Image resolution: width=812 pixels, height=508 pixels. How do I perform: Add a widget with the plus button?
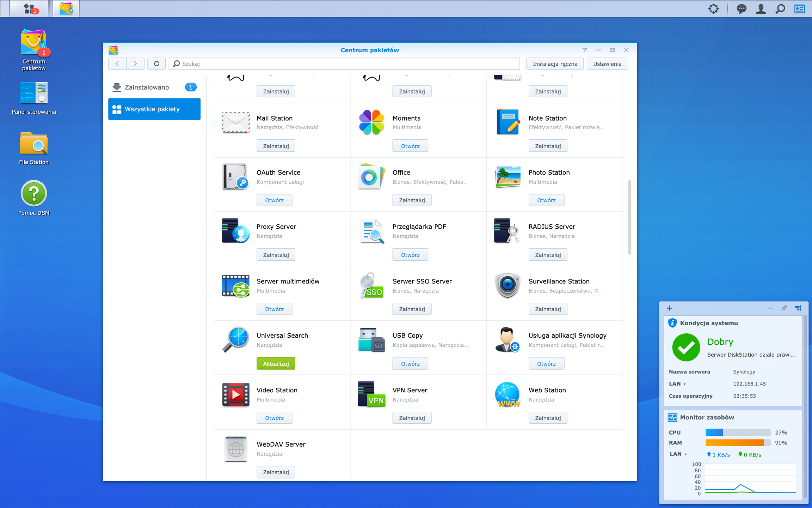tap(669, 308)
